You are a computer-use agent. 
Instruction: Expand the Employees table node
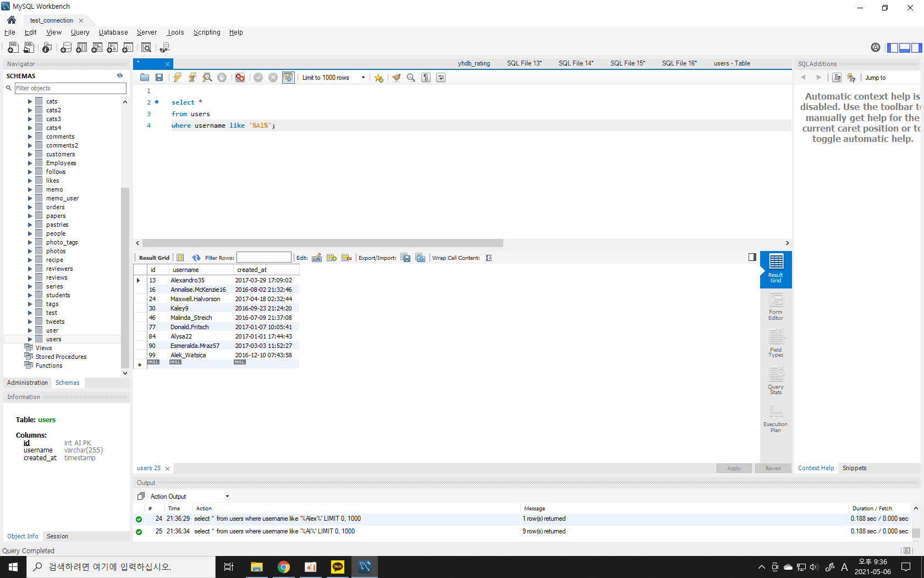30,163
